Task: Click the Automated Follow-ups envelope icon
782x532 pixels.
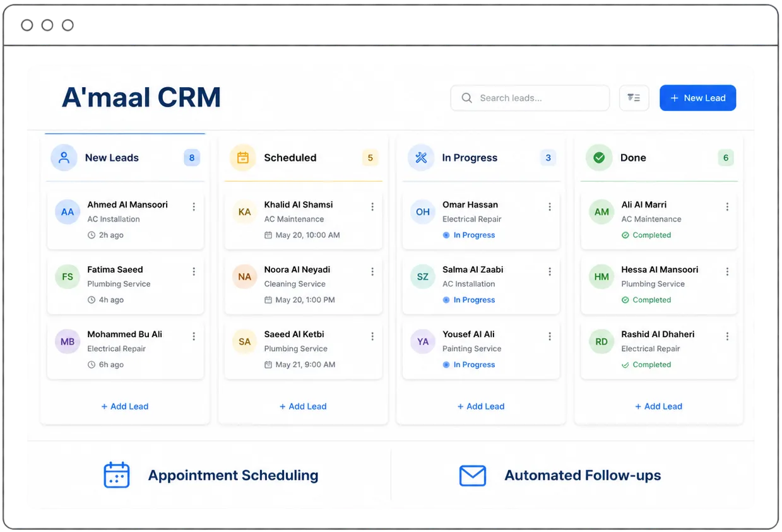Action: pos(473,476)
